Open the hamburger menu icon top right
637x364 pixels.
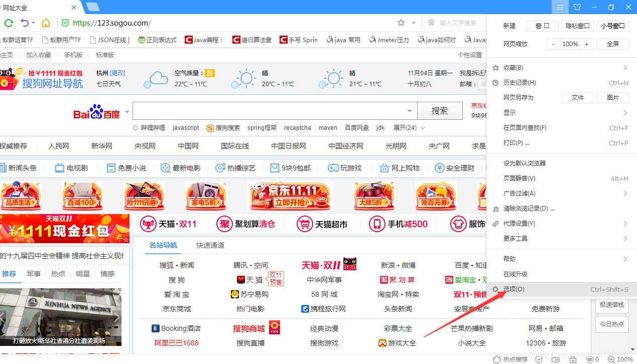[559, 7]
